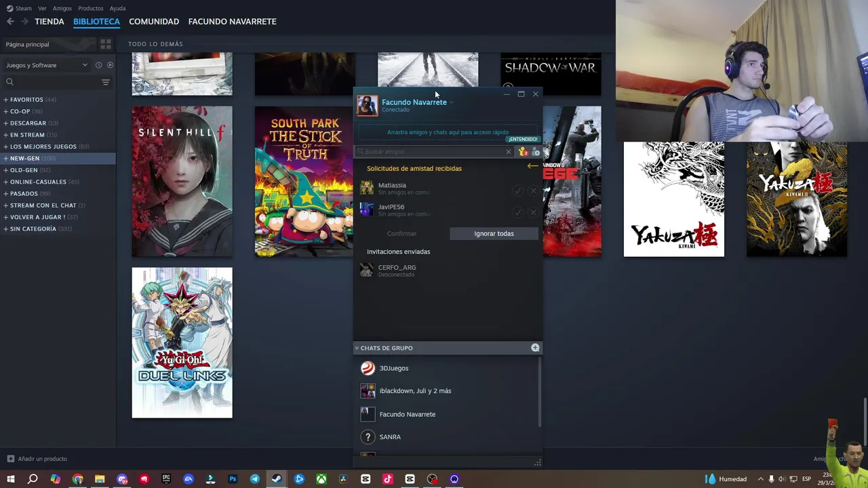Viewport: 868px width, 488px height.
Task: Open status dropdown next to Facundo Navarrete
Action: (x=452, y=102)
